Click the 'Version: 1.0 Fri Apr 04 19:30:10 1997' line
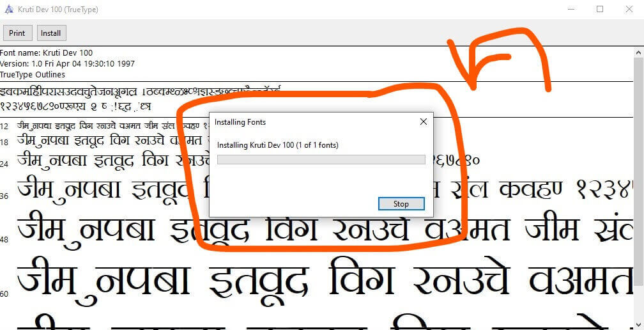The image size is (644, 330). pos(67,64)
